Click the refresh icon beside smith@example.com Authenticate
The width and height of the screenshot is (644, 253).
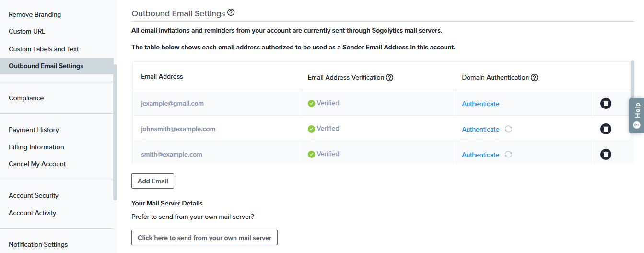pyautogui.click(x=509, y=155)
